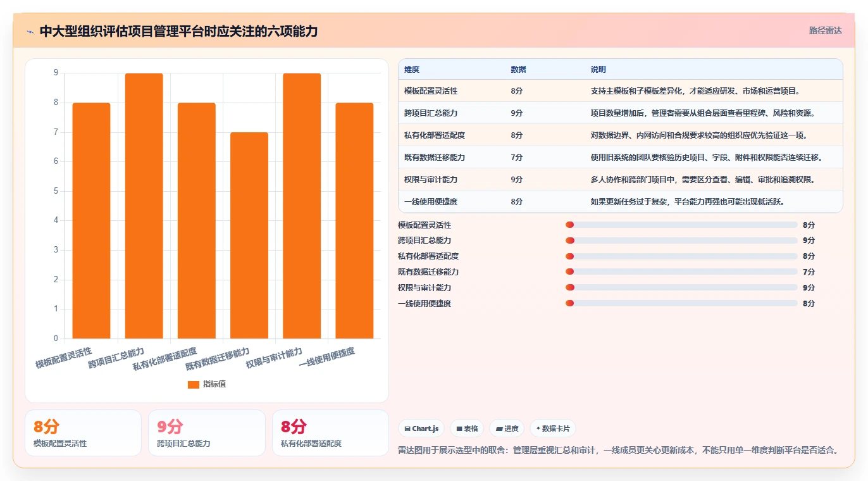Click the footnote starting 雷达图用于展示选型中的取舍
The image size is (868, 481).
[x=618, y=450]
